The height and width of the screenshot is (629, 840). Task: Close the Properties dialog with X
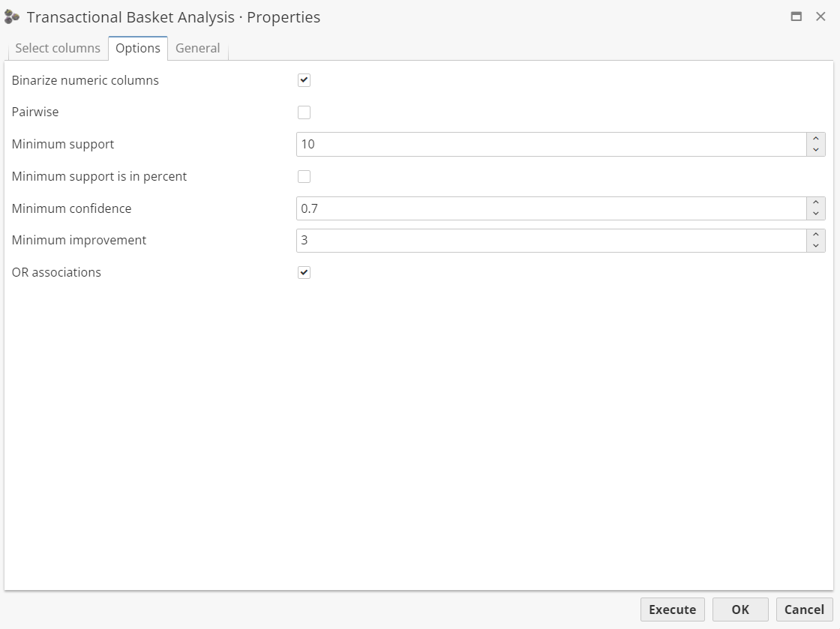pos(820,16)
